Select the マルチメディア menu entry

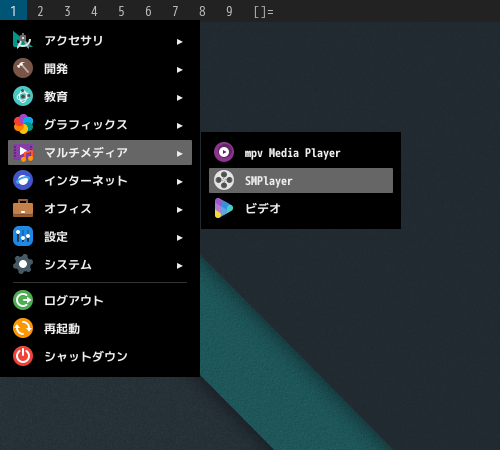pos(100,152)
